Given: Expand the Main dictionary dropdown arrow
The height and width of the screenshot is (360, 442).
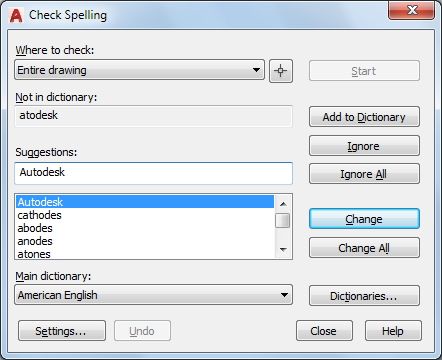Looking at the screenshot, I should coord(284,295).
